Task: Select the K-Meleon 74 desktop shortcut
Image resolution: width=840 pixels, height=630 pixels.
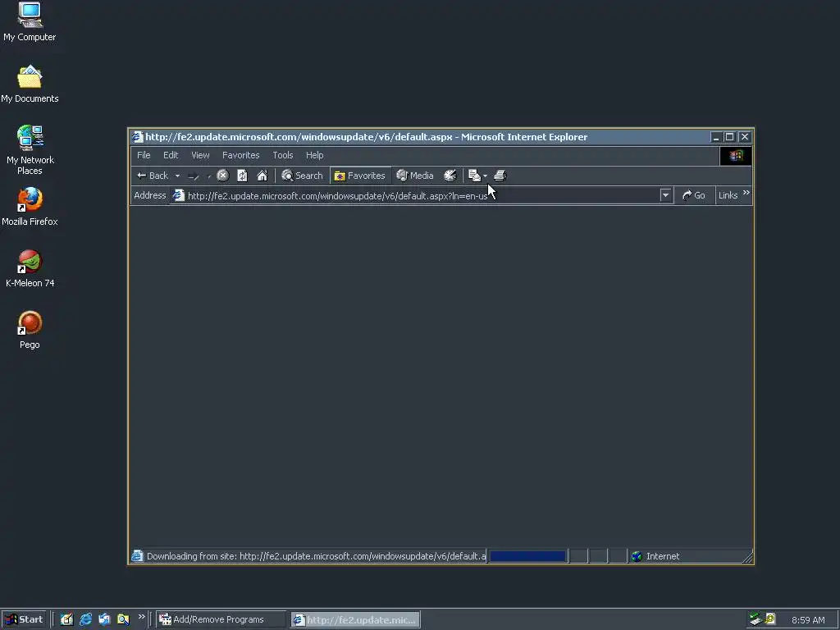Action: [30, 268]
